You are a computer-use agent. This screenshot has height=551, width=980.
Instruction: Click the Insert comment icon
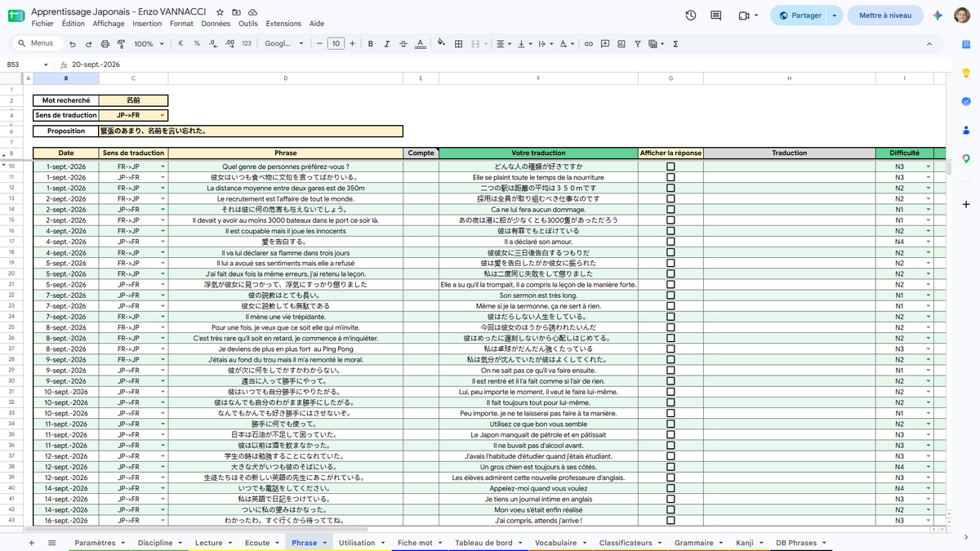pos(604,44)
